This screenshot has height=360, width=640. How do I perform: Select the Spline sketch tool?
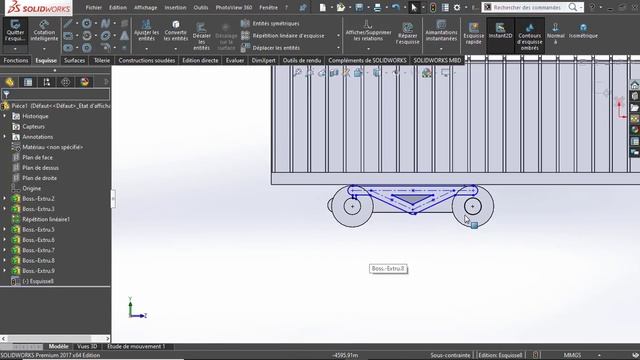coord(105,24)
